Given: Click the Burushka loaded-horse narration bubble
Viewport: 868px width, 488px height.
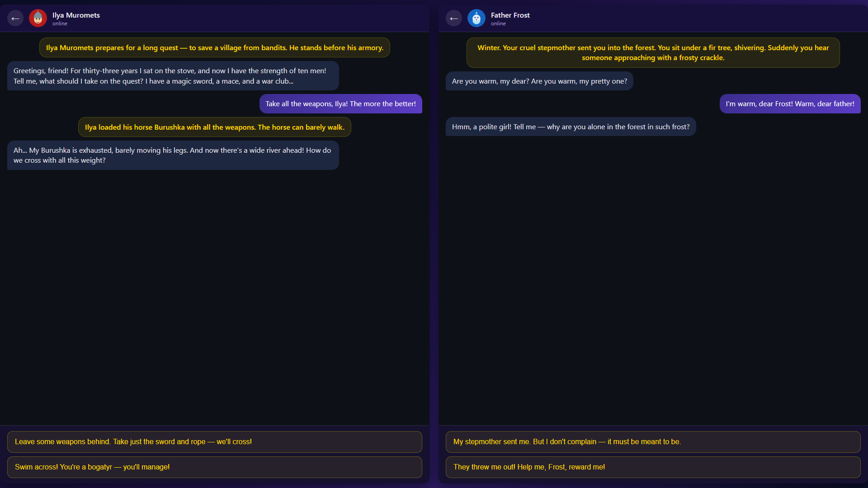Looking at the screenshot, I should pos(214,127).
